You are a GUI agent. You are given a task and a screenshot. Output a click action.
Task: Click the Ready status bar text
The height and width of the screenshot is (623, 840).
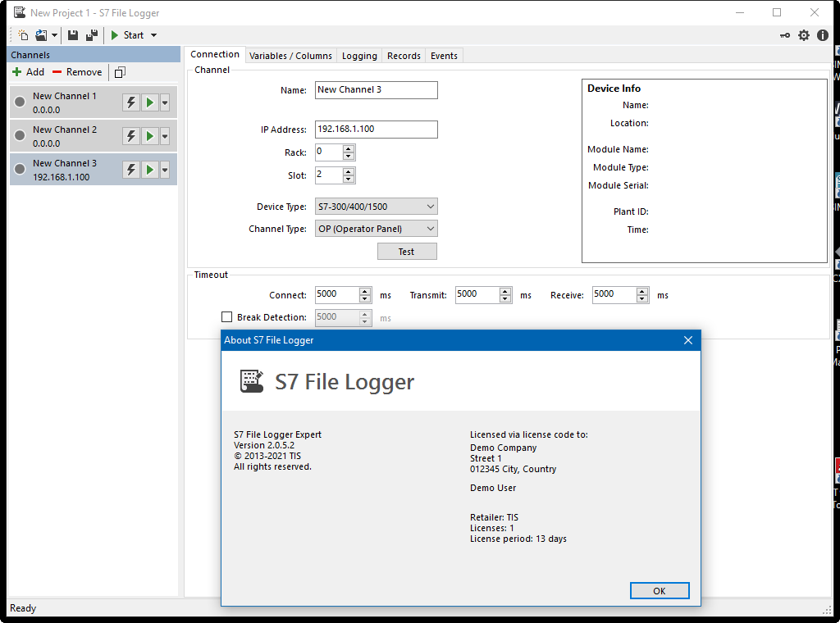click(23, 608)
